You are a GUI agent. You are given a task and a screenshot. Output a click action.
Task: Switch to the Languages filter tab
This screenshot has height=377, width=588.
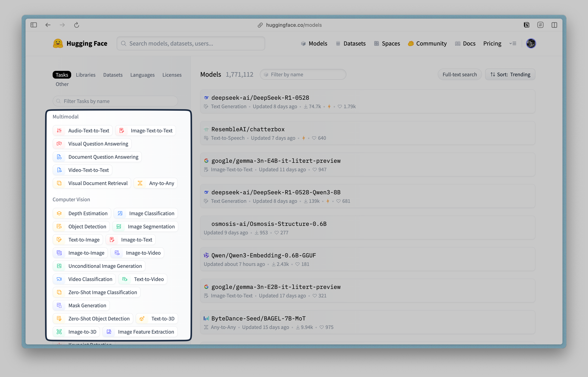pos(142,75)
